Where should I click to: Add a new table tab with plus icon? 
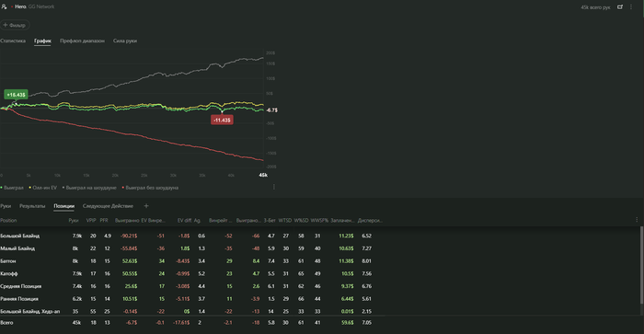point(146,206)
